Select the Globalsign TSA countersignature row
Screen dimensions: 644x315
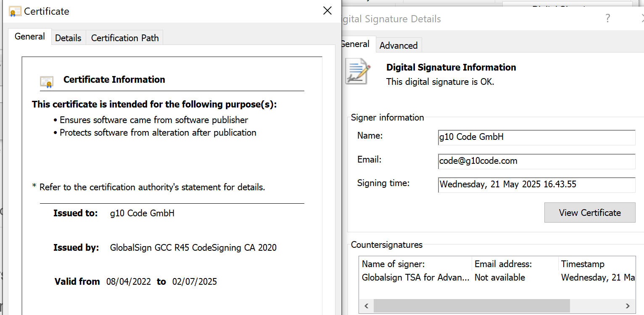tap(415, 278)
